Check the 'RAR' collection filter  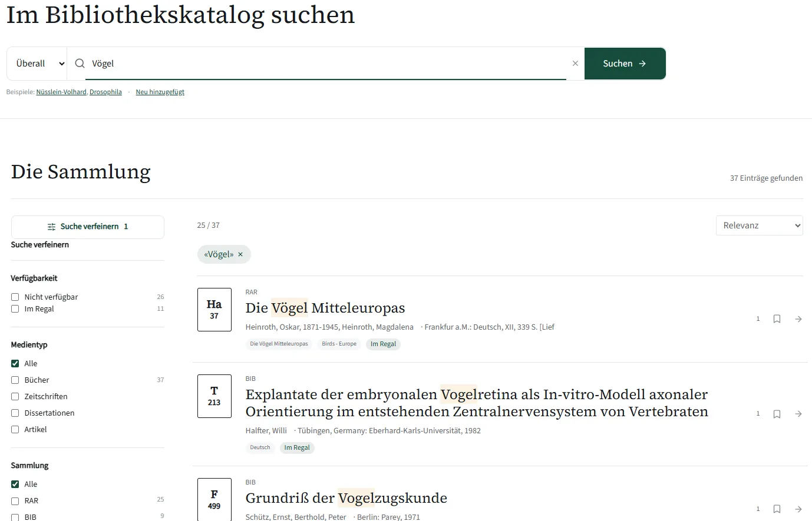coord(15,501)
